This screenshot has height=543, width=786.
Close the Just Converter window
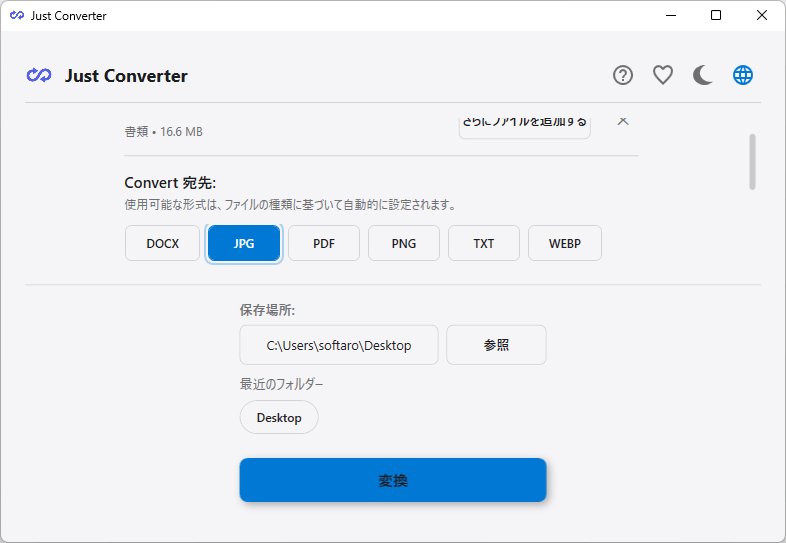[761, 16]
